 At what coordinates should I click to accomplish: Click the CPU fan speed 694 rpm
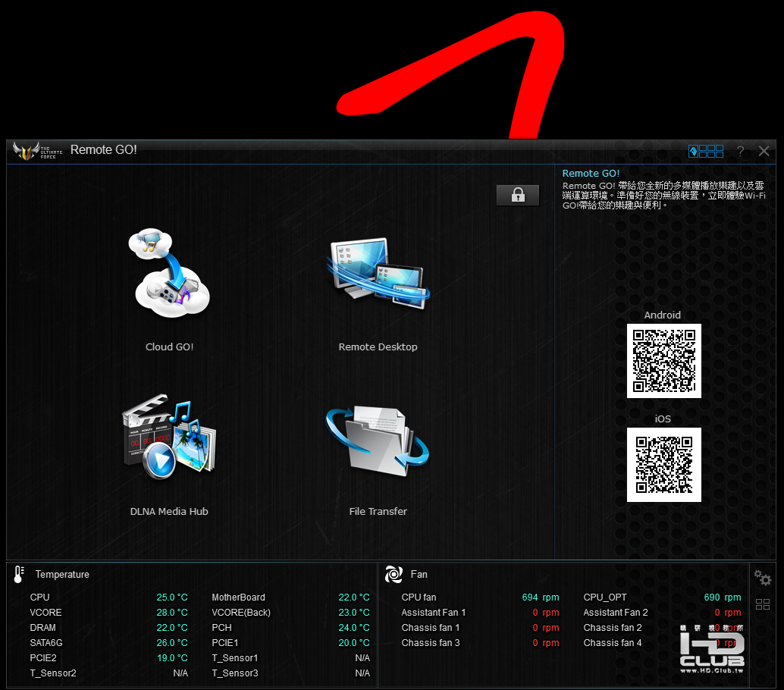[541, 597]
